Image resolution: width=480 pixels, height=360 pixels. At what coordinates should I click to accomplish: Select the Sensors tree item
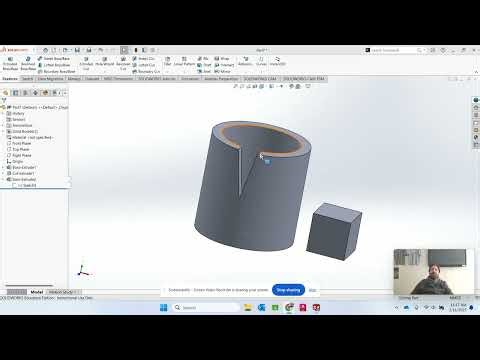coord(16,119)
